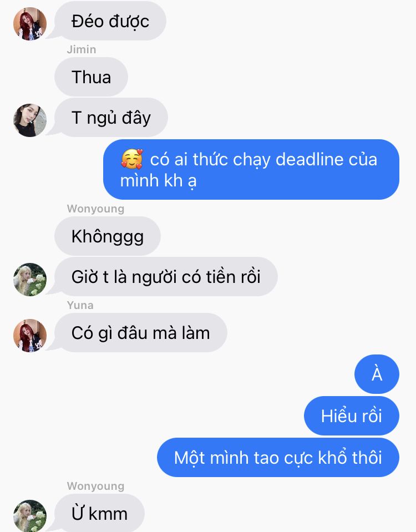Select the "Đéo được" message bubble
416x532 pixels.
click(x=110, y=21)
